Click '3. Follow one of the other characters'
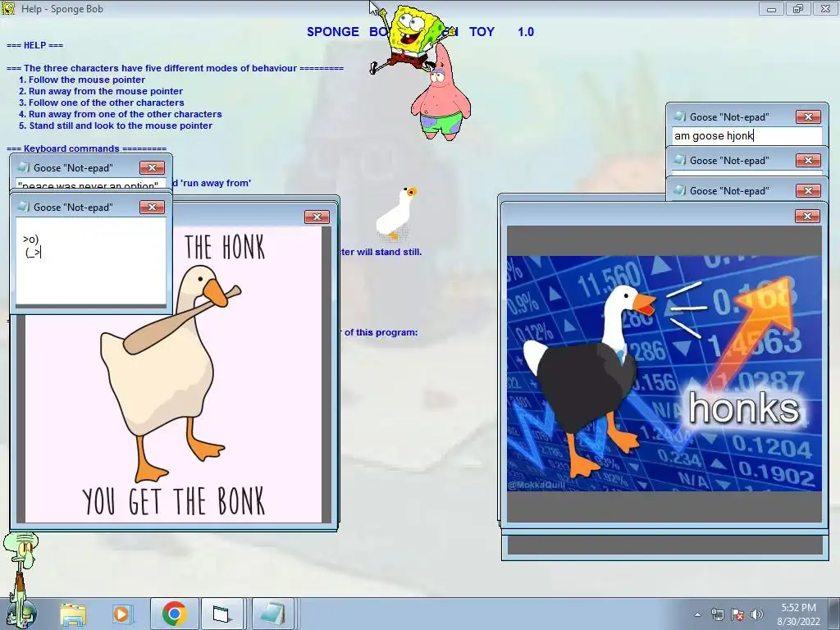840x630 pixels. pyautogui.click(x=101, y=103)
